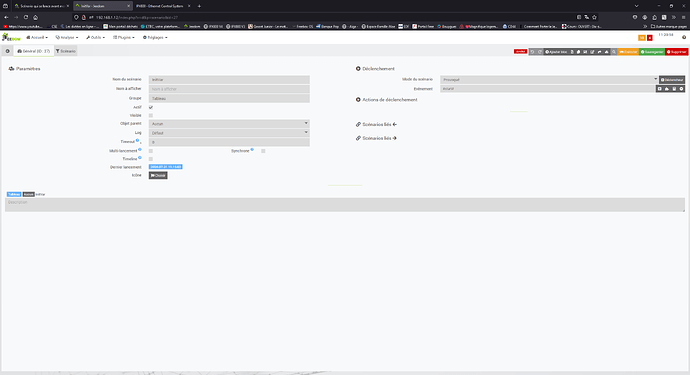Click the red status label left of toolbar

[520, 51]
